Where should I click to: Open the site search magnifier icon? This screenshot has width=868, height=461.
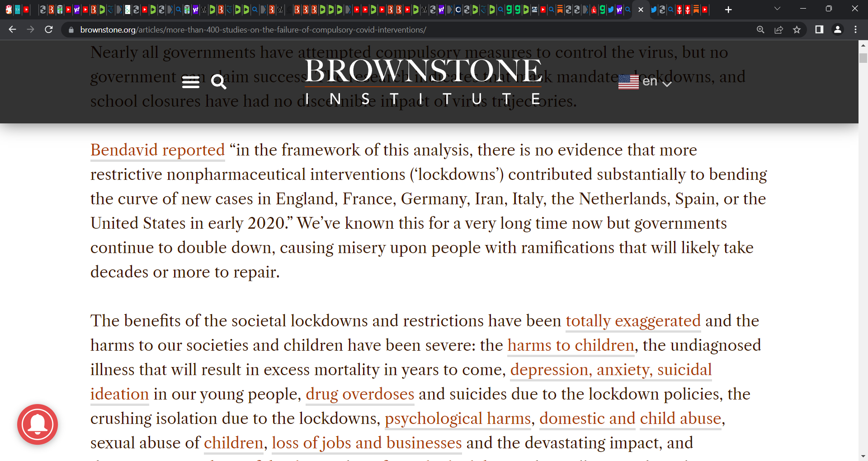click(219, 82)
